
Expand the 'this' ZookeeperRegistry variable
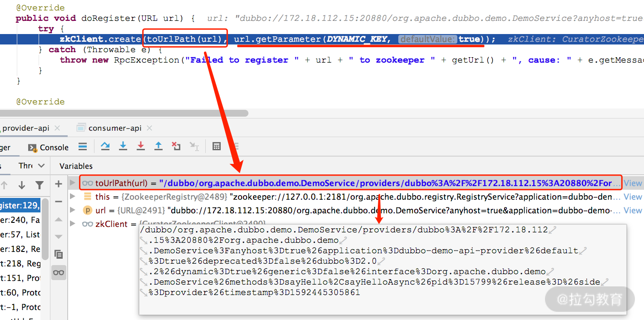[73, 197]
